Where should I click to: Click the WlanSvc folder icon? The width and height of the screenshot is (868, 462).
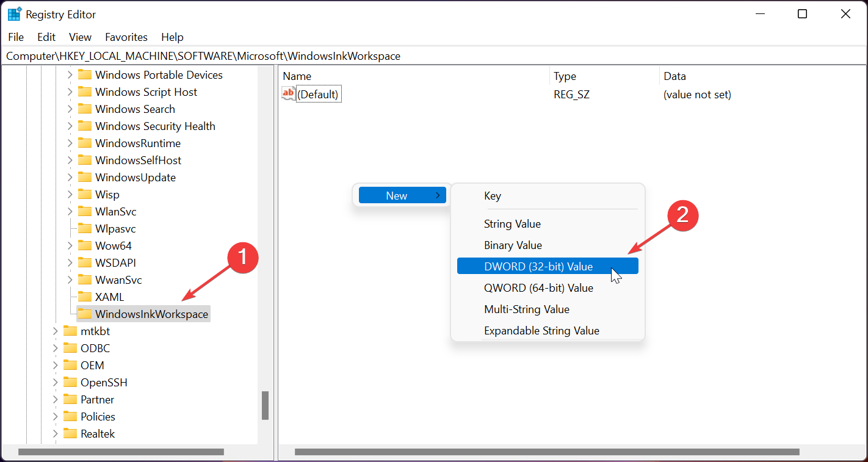click(x=85, y=211)
